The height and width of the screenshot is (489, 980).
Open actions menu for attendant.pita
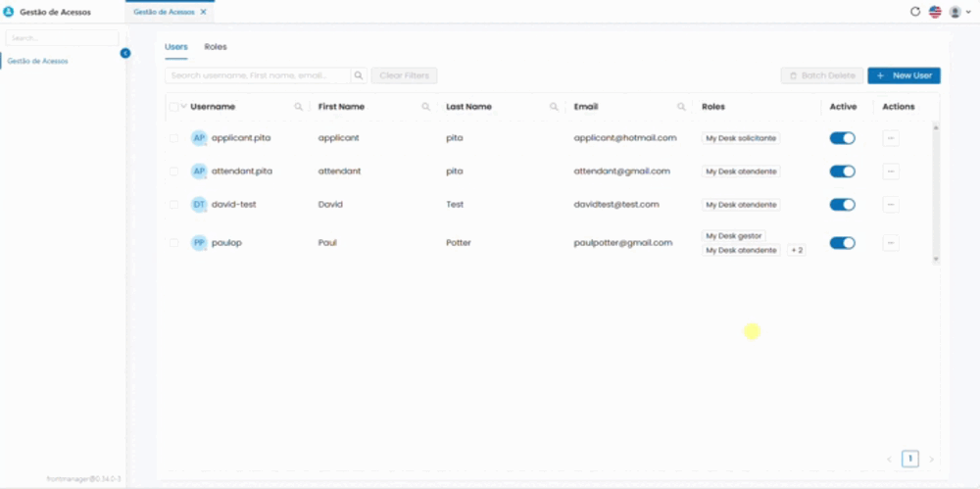(891, 171)
